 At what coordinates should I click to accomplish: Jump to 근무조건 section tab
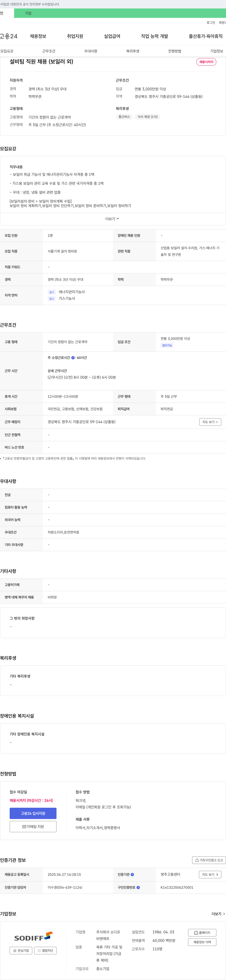[49, 51]
